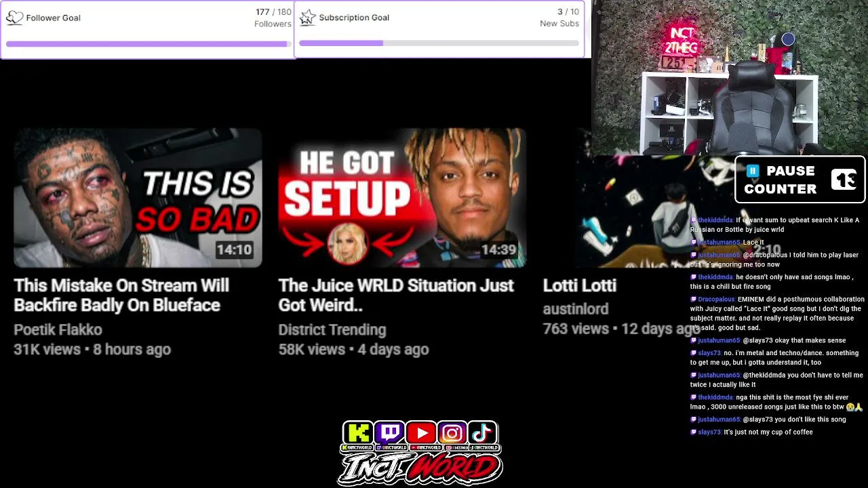
Task: Click the badge beside "no. i'm metal and techno/dance"
Action: point(694,353)
